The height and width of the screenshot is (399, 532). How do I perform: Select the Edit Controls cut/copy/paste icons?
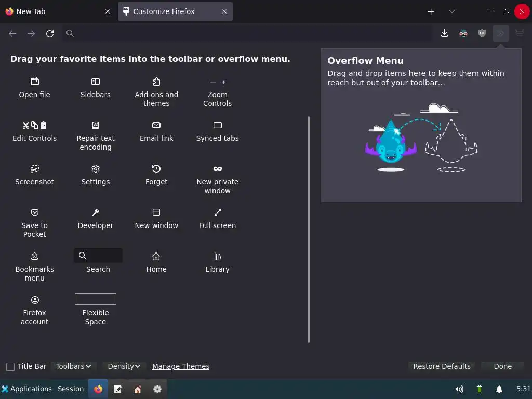coord(35,125)
